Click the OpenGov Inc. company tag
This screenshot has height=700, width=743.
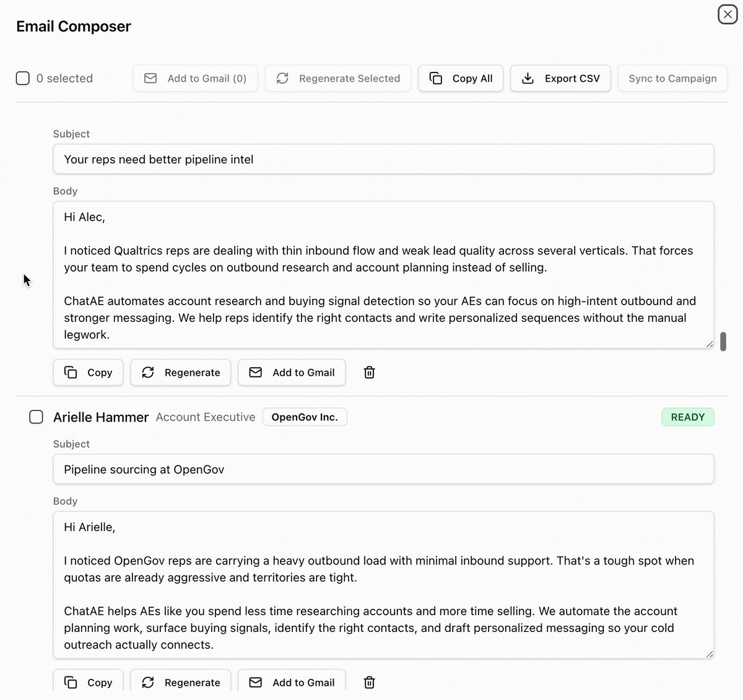(305, 417)
